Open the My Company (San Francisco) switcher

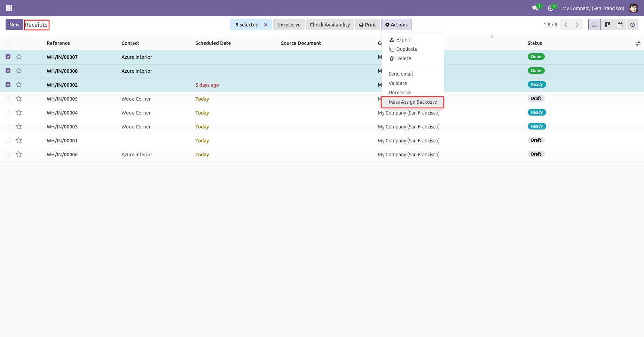coord(593,8)
